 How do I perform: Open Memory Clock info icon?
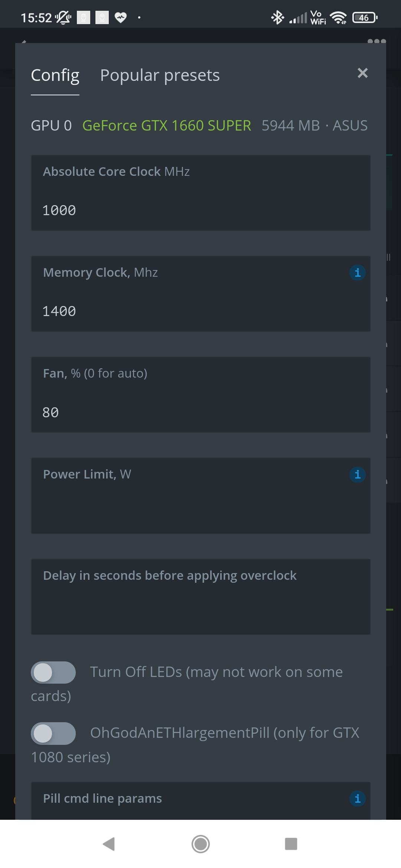(x=358, y=273)
